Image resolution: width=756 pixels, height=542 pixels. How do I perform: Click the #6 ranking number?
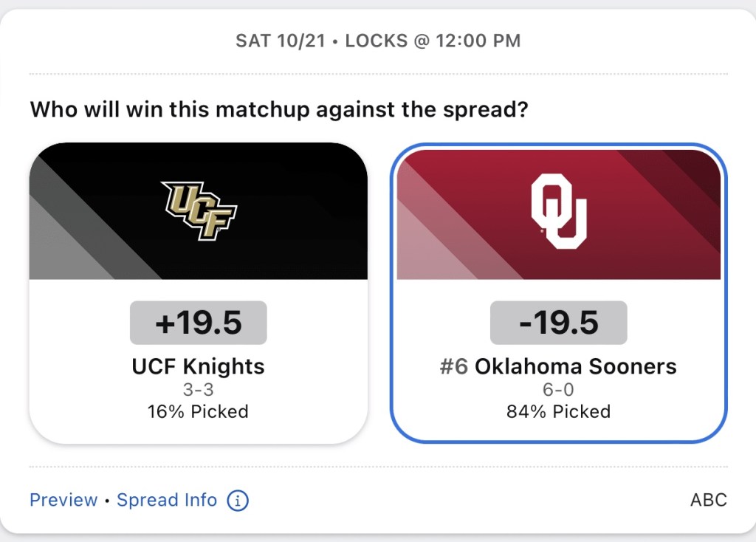pos(454,366)
